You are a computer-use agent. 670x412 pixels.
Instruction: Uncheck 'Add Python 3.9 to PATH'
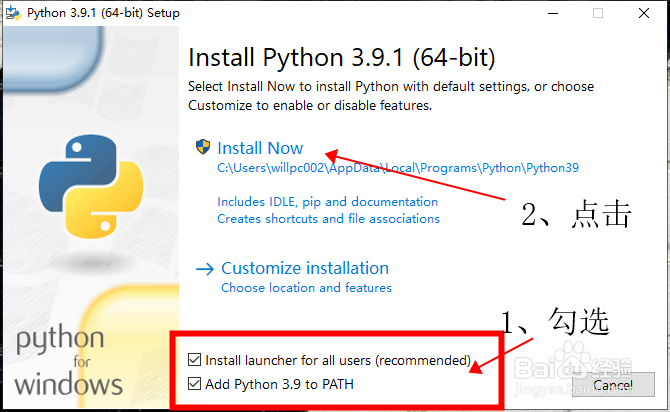(195, 384)
